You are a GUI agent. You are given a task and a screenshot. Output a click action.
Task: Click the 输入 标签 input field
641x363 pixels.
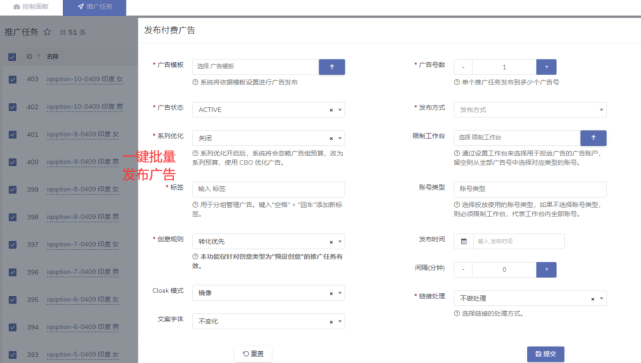268,189
